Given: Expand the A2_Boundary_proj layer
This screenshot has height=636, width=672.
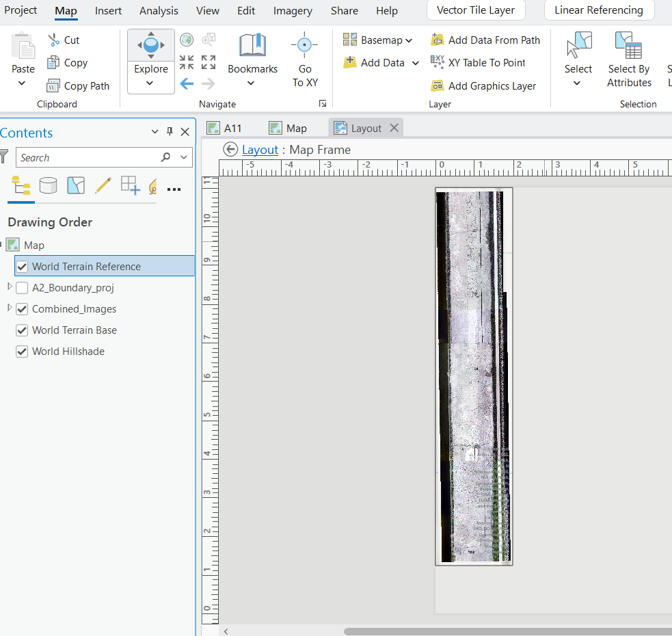Looking at the screenshot, I should pos(10,287).
